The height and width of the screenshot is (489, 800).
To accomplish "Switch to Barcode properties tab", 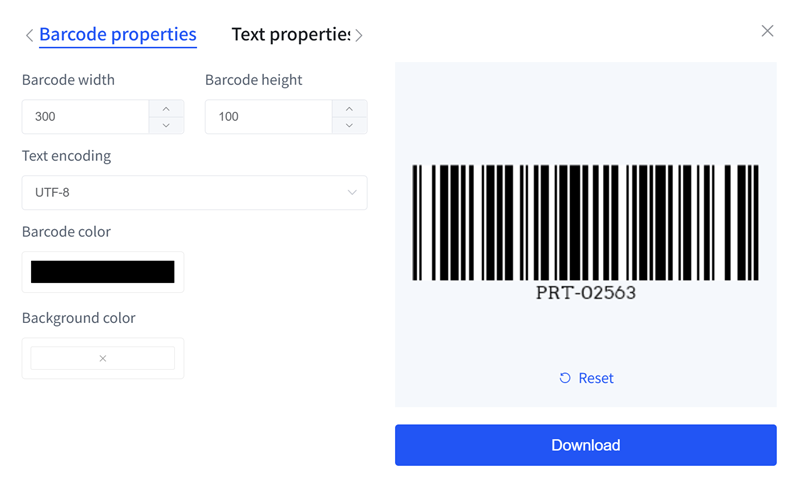I will pyautogui.click(x=117, y=34).
